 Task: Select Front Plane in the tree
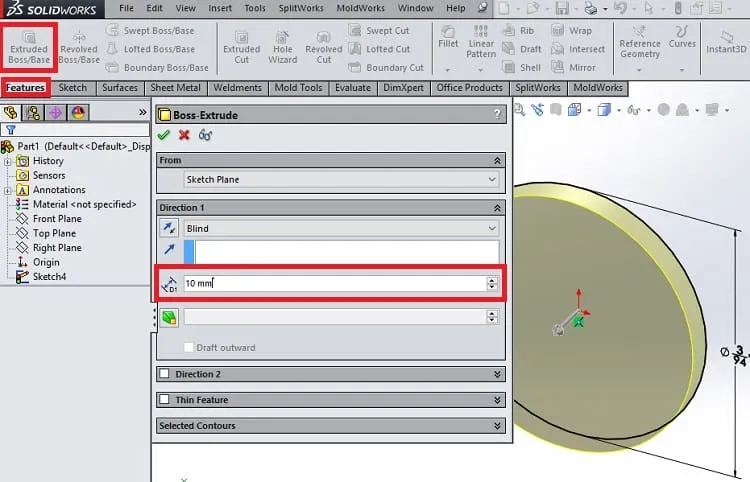coord(57,219)
